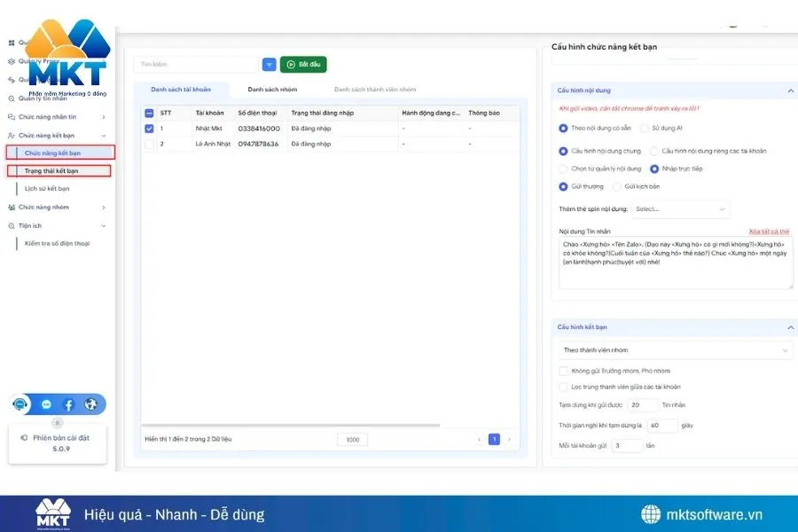Open the Zalo chat icon
The width and height of the screenshot is (798, 532).
[46, 404]
